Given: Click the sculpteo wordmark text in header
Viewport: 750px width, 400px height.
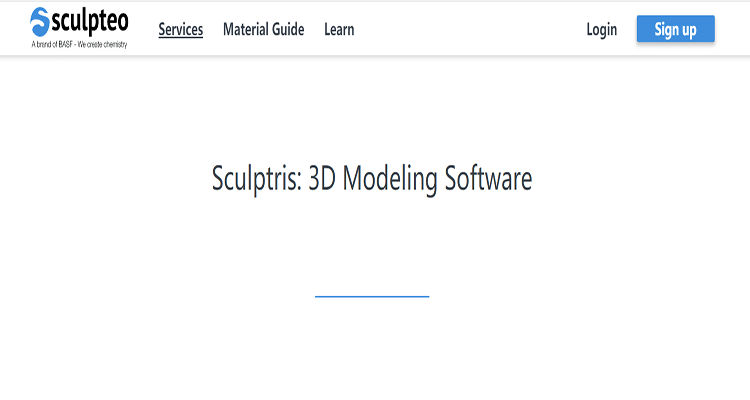Looking at the screenshot, I should pyautogui.click(x=90, y=20).
